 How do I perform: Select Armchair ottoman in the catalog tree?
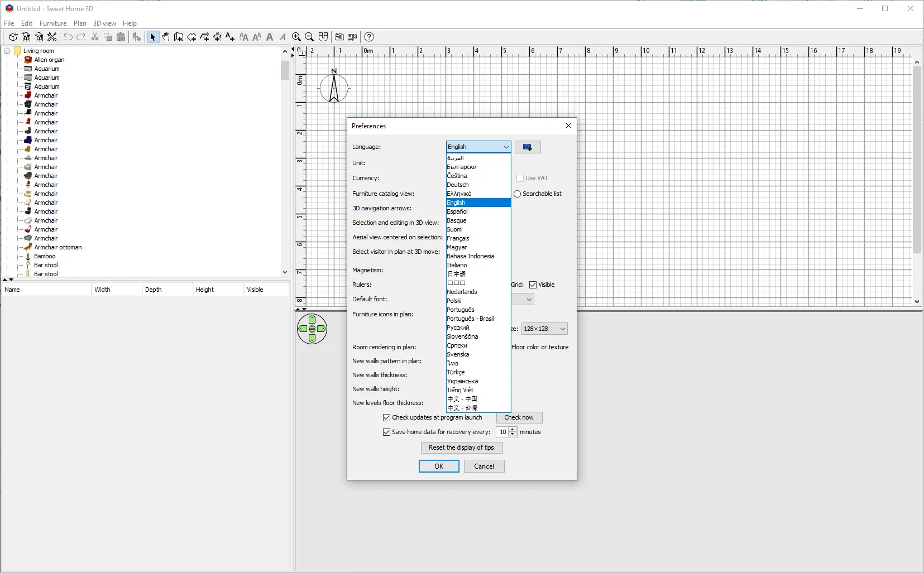[58, 247]
